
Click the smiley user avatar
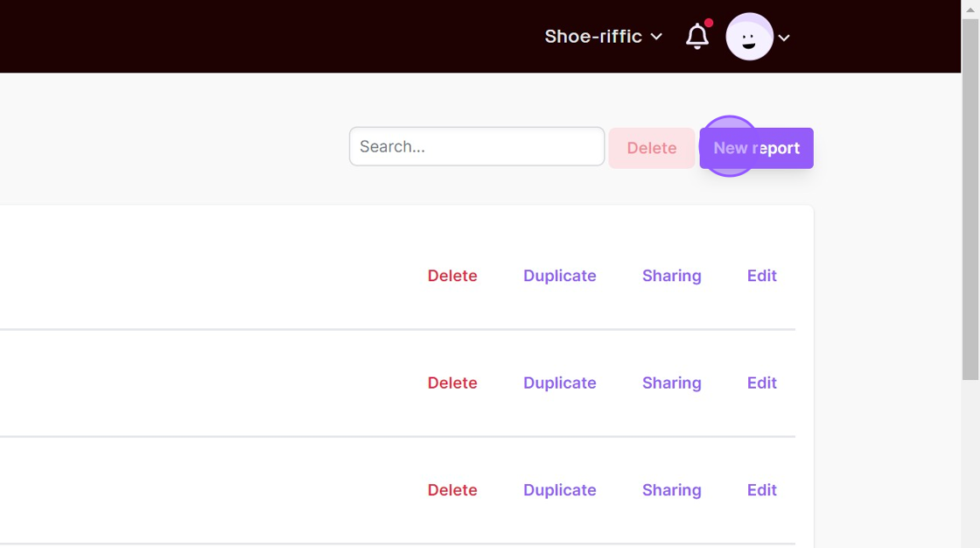[749, 37]
